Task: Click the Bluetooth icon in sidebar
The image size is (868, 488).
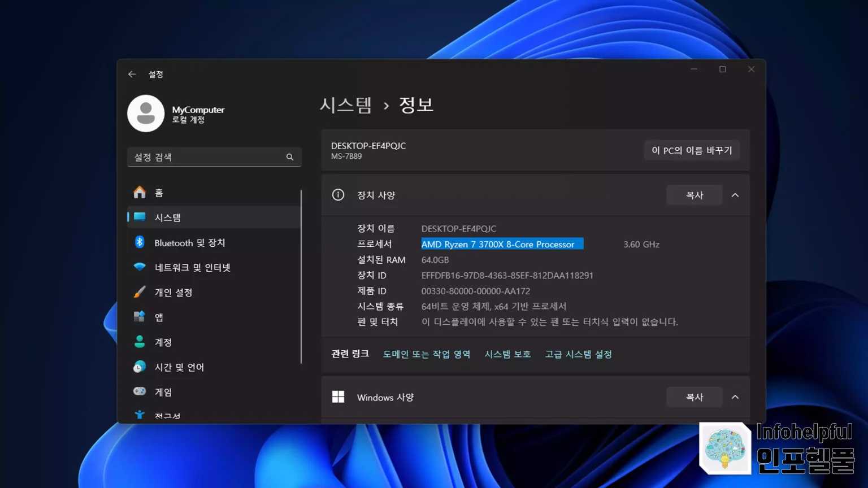Action: tap(140, 242)
